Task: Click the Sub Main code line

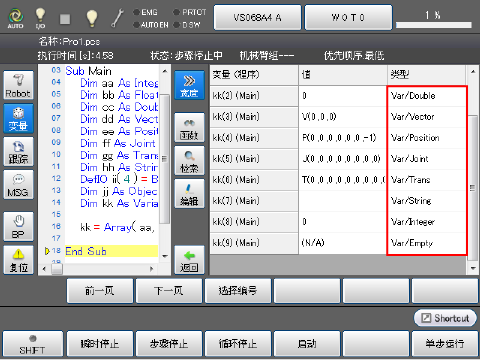Action: click(x=89, y=71)
